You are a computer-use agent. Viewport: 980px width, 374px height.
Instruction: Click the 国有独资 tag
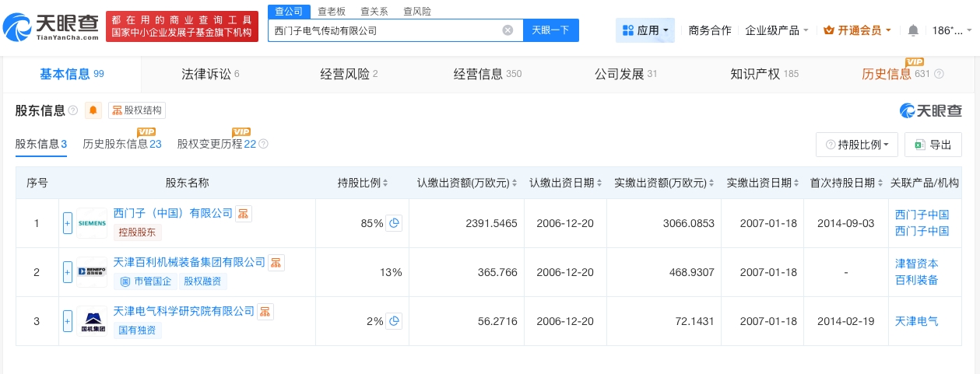pos(138,330)
